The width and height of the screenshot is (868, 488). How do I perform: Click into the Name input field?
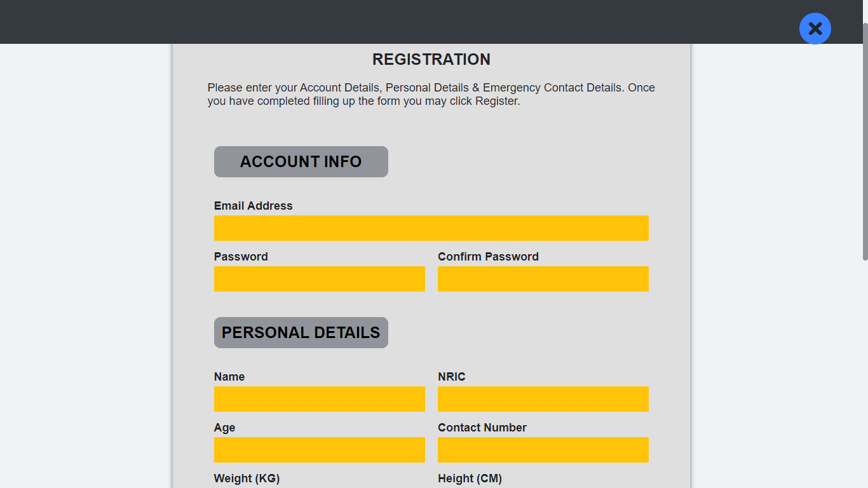pos(319,399)
